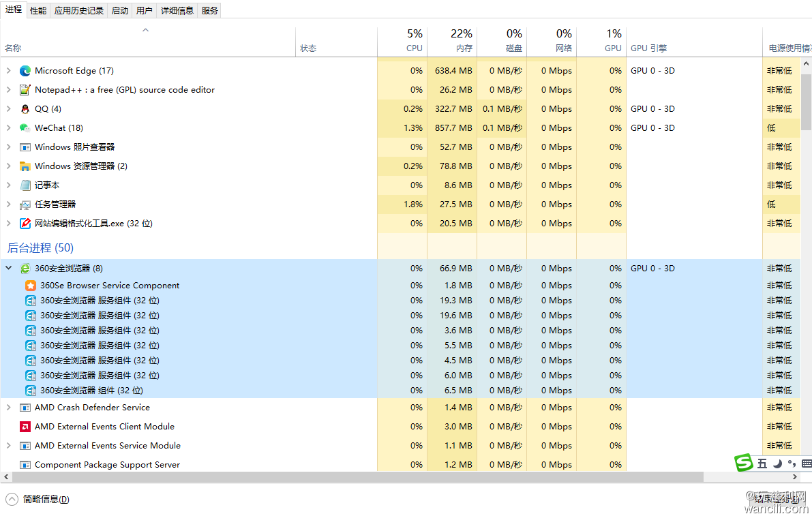Expand the Windows 资源管理器 (2) group
The width and height of the screenshot is (812, 516).
8,166
